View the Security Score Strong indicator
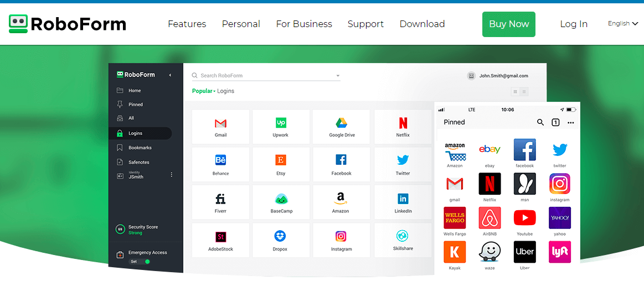Screen dimensions: 644x286 137,230
